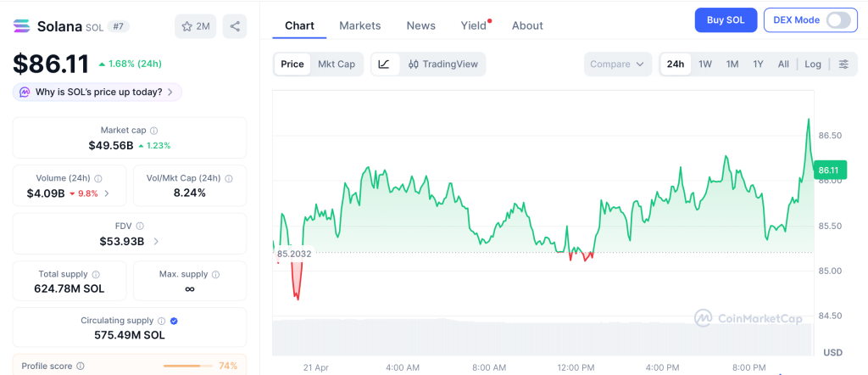Add Solana to watchlist with star button
The width and height of the screenshot is (868, 375).
(x=195, y=26)
